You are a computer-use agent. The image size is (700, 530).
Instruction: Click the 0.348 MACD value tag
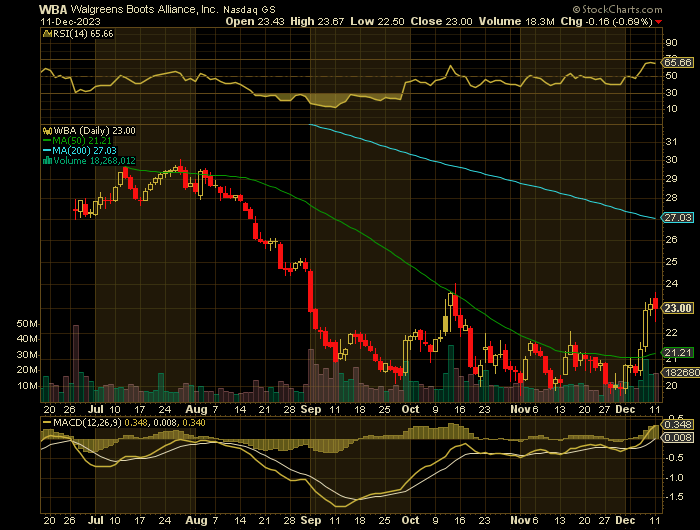click(678, 424)
